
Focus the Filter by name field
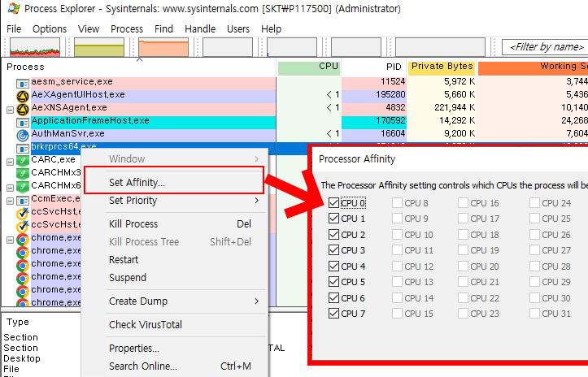[x=545, y=47]
